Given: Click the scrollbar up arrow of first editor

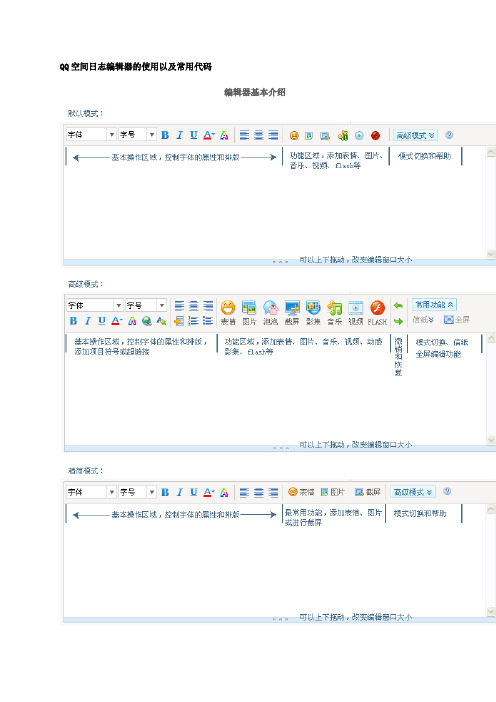Looking at the screenshot, I should point(491,152).
